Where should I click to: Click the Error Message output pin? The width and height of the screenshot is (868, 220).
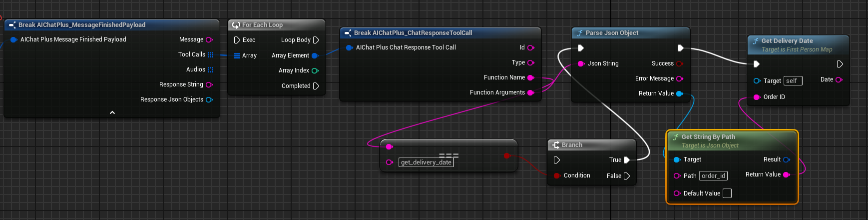(680, 78)
